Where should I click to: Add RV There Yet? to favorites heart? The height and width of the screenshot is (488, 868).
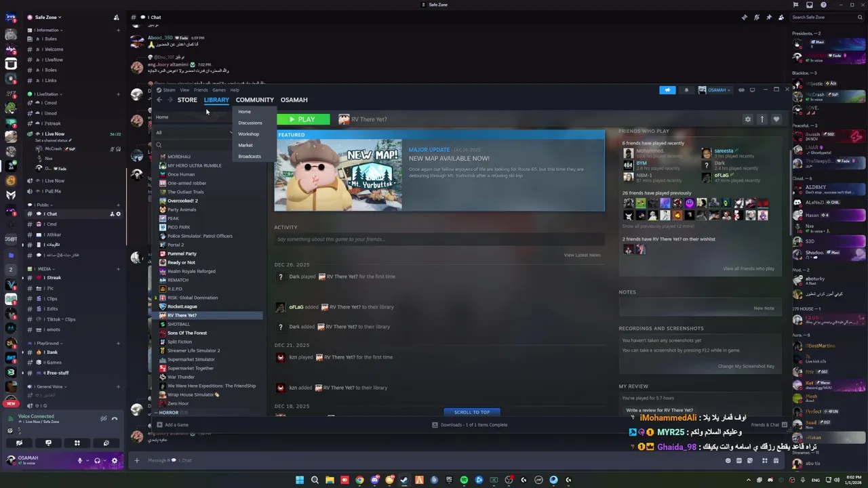coord(776,119)
